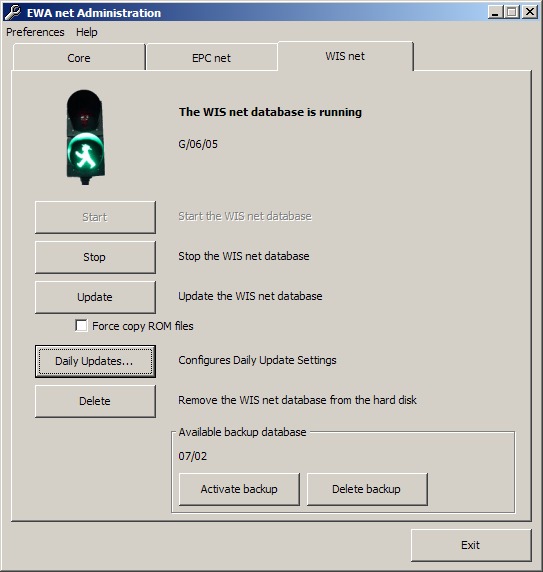Click 'Configures Daily Update Settings' label
543x572 pixels.
pyautogui.click(x=257, y=360)
